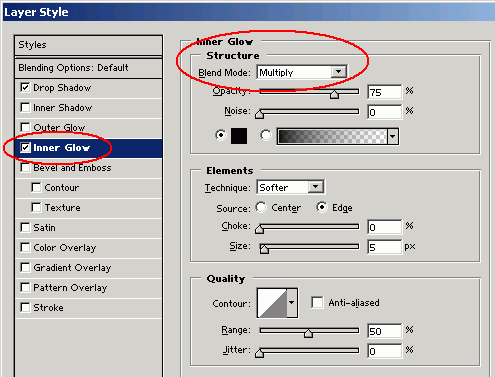Select the gradient fill radio button
The image size is (495, 377).
pos(266,135)
